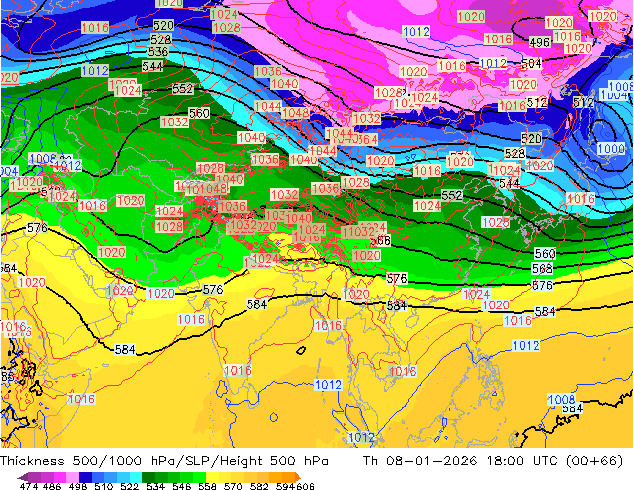634x490 pixels.
Task: Click the dark purple arrow tip of the legend
Action: tap(23, 477)
